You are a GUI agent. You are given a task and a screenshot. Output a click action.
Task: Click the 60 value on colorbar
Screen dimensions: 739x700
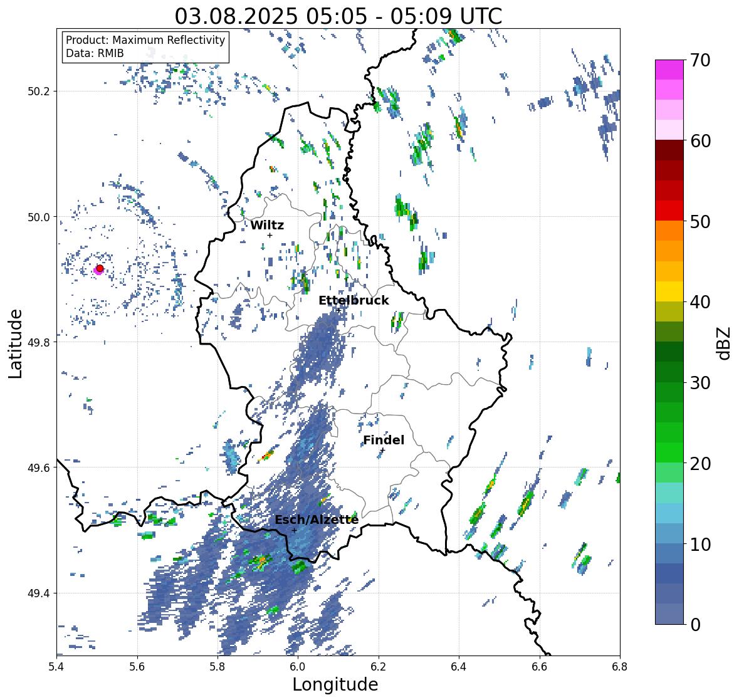pyautogui.click(x=700, y=141)
